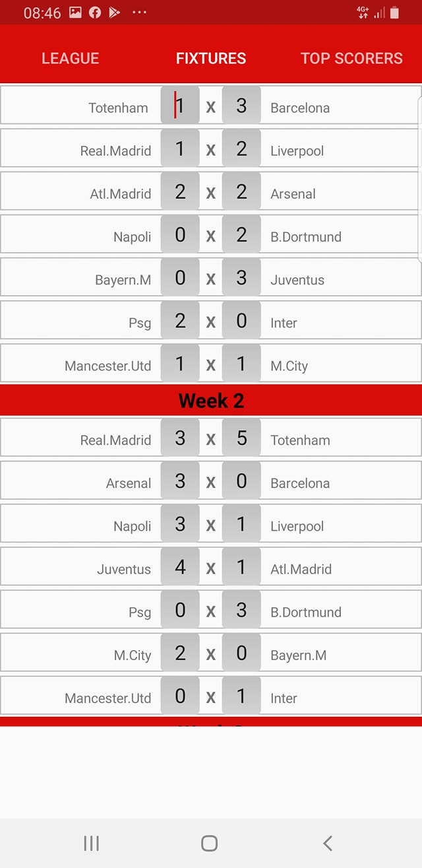422x868 pixels.
Task: Open the Facebook notification icon in status bar
Action: coord(95,13)
